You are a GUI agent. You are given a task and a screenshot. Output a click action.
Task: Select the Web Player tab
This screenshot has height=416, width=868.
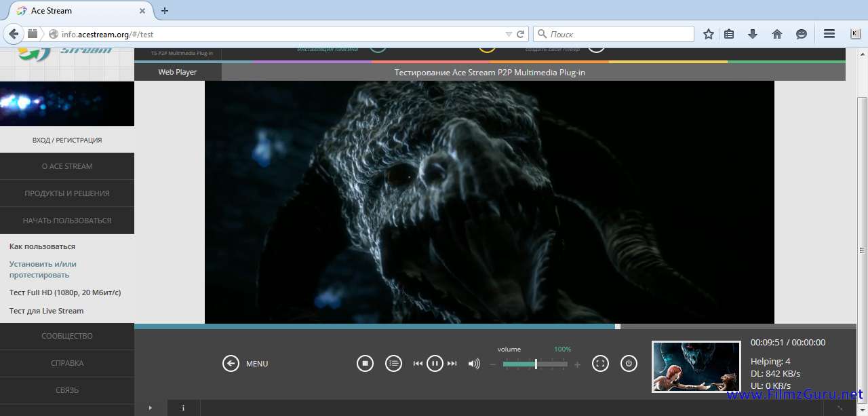(x=178, y=72)
